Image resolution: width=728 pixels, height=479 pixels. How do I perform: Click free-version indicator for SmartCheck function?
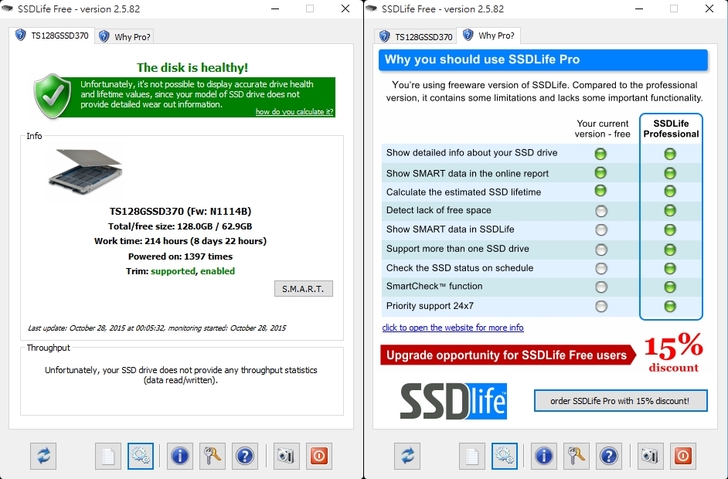[x=601, y=287]
